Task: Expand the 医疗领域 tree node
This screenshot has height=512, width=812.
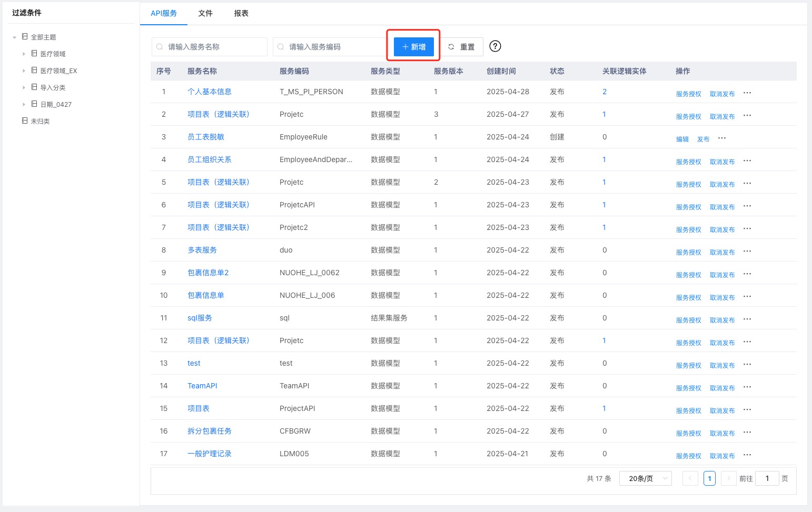Action: pos(24,54)
